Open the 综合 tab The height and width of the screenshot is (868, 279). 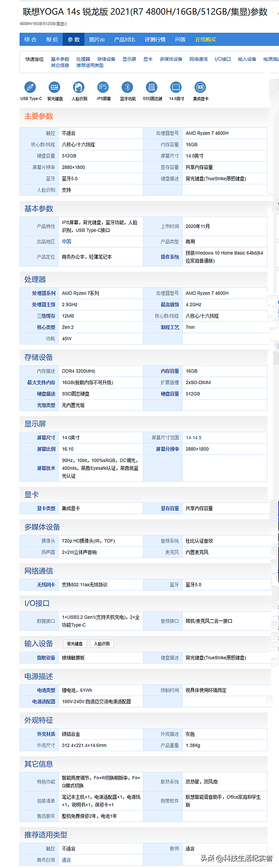click(x=30, y=39)
